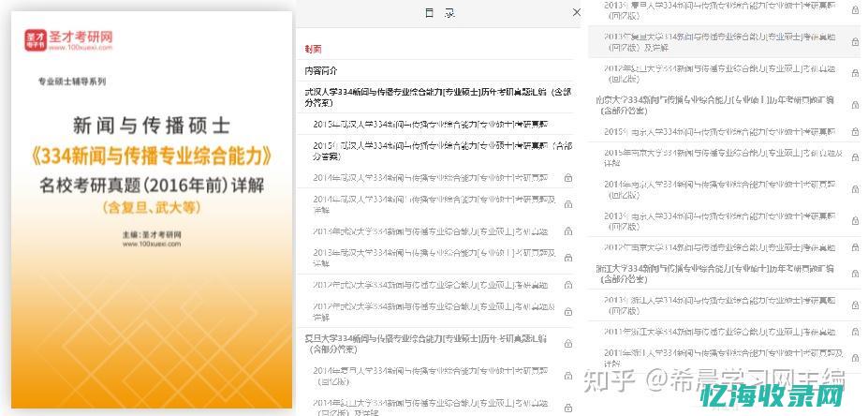Select 2012年武汉大学考研真题 chapter title
This screenshot has height=416, width=868.
tap(430, 285)
